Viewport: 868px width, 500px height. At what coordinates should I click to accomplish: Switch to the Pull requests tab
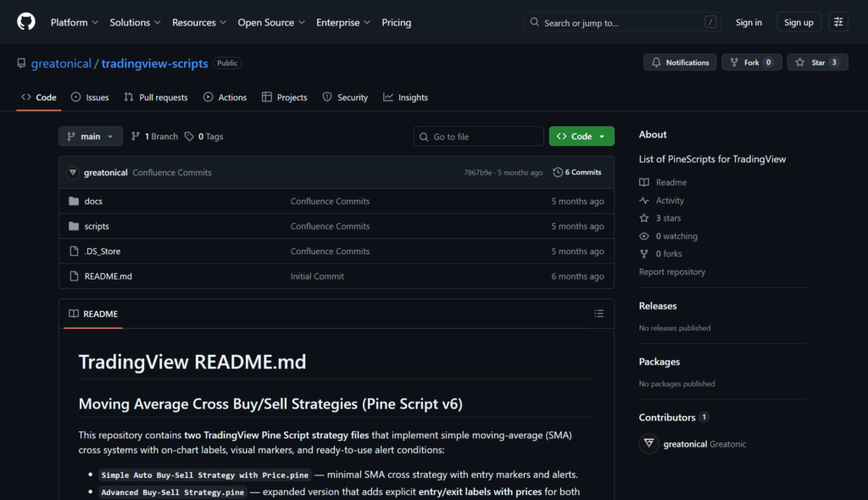pyautogui.click(x=156, y=97)
